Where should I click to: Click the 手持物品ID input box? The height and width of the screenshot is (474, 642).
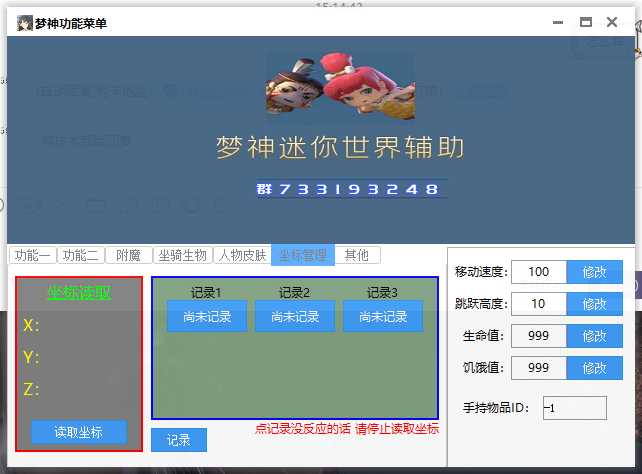(575, 408)
